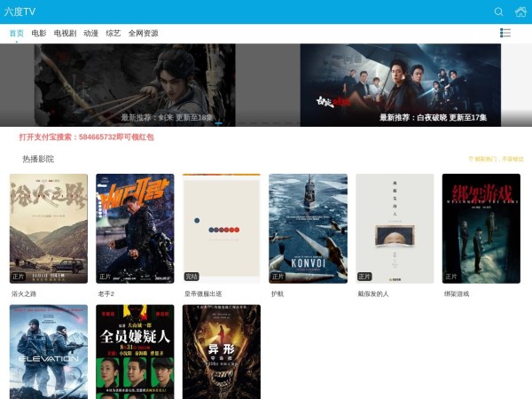This screenshot has height=399, width=532.
Task: Open the 皇帝微服出巡 poster
Action: (221, 228)
